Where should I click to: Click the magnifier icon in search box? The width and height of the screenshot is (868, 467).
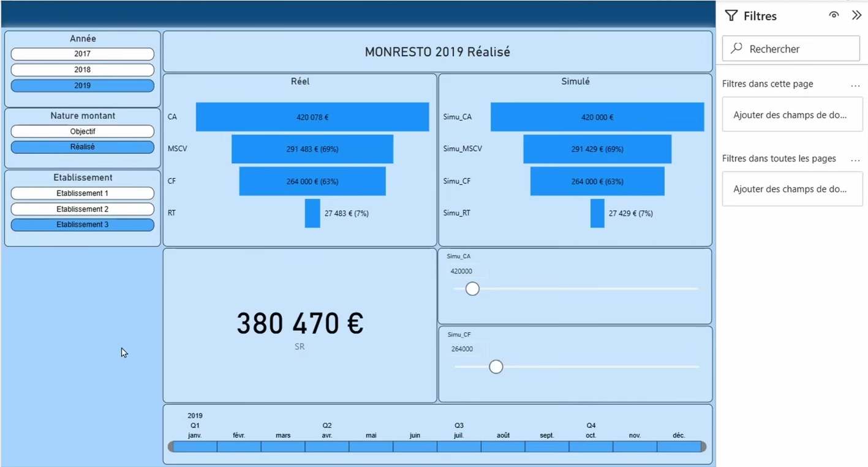tap(737, 48)
